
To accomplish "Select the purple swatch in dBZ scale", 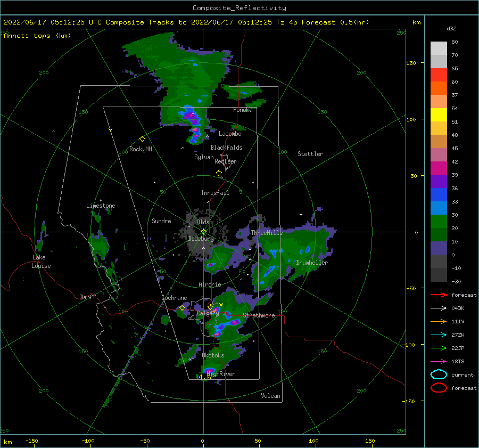I will click(439, 181).
